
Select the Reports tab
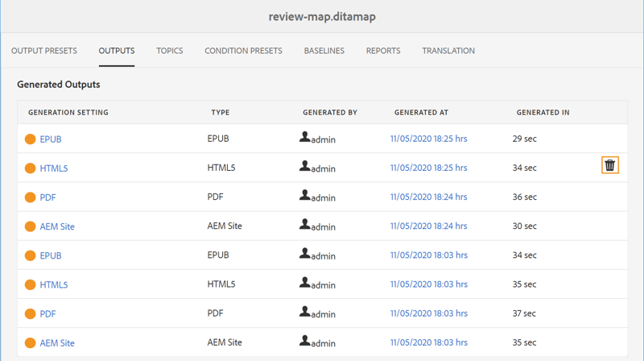383,51
